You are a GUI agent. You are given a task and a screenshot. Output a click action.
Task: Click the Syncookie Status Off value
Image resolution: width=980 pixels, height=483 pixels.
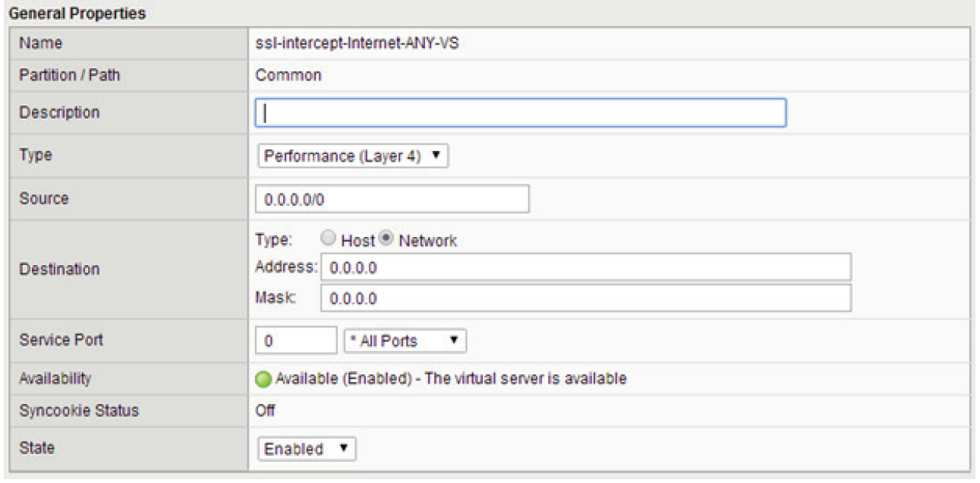pyautogui.click(x=265, y=411)
